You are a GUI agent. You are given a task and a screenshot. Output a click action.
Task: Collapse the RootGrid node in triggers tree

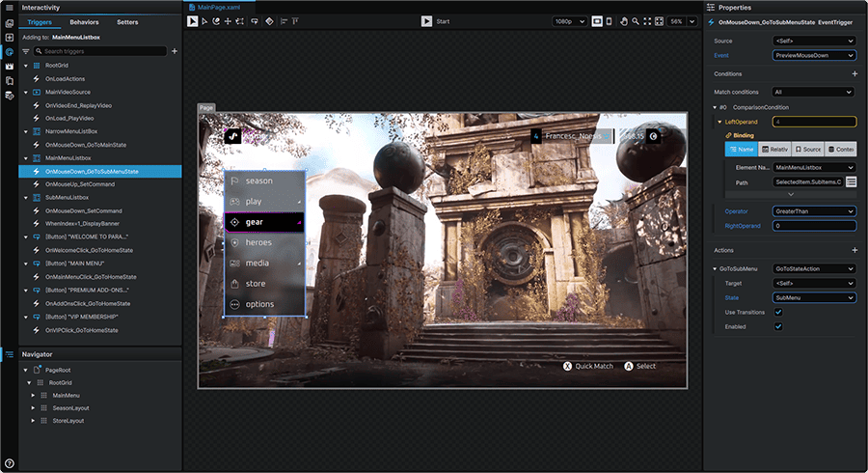(25, 66)
